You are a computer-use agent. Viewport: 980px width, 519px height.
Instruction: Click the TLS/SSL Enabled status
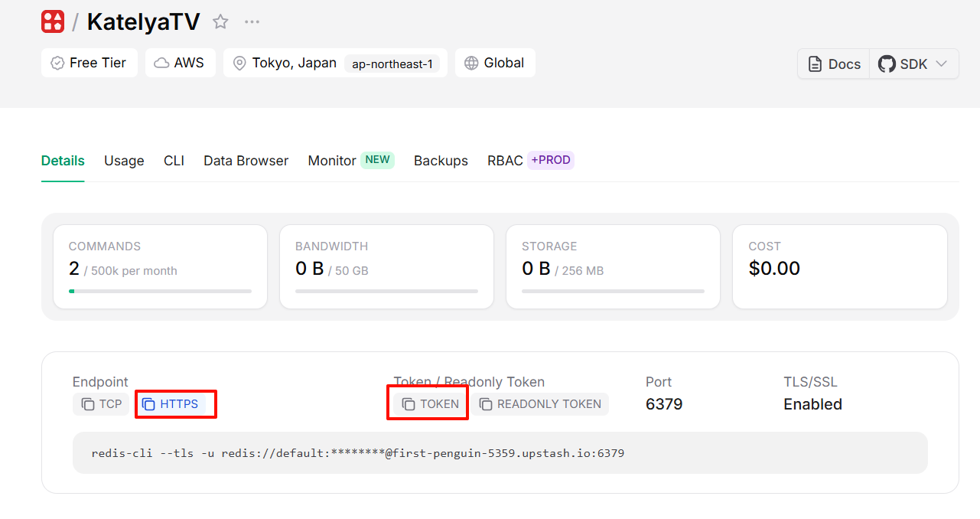(x=812, y=404)
